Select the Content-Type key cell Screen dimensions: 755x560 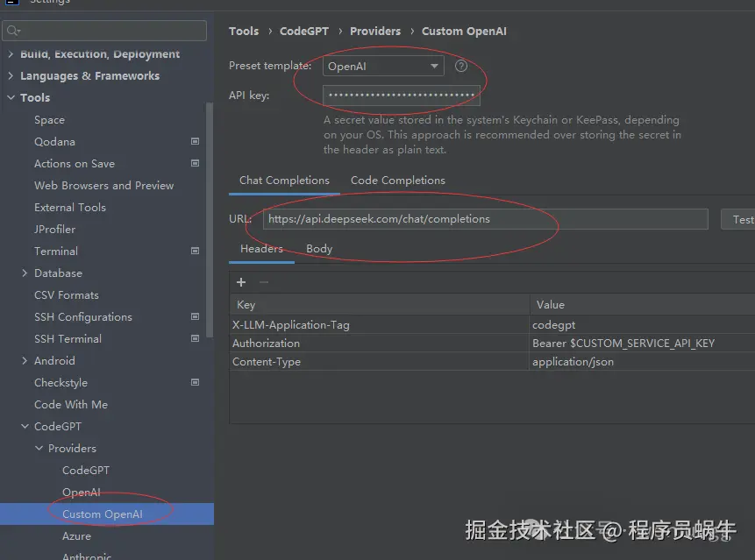[x=380, y=361]
